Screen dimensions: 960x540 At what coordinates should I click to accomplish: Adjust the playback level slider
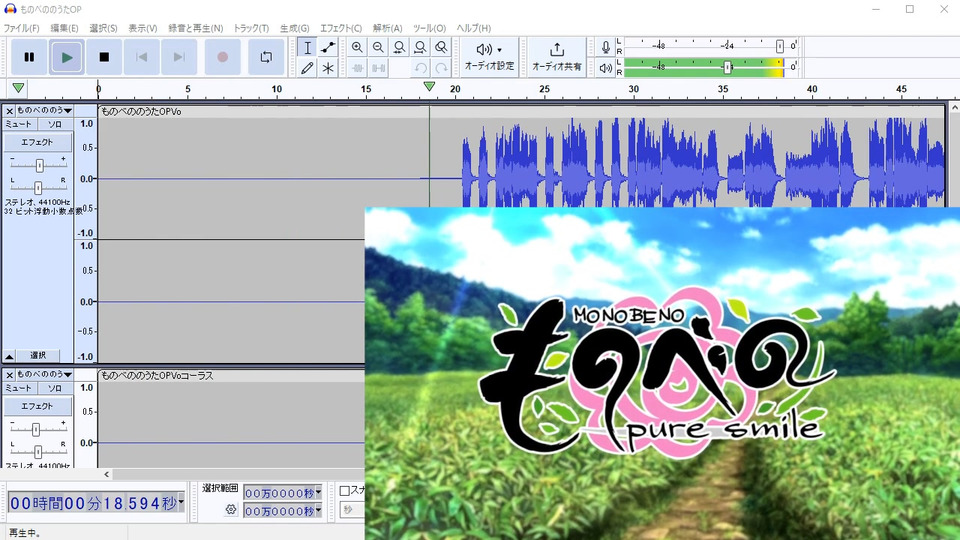[x=727, y=67]
